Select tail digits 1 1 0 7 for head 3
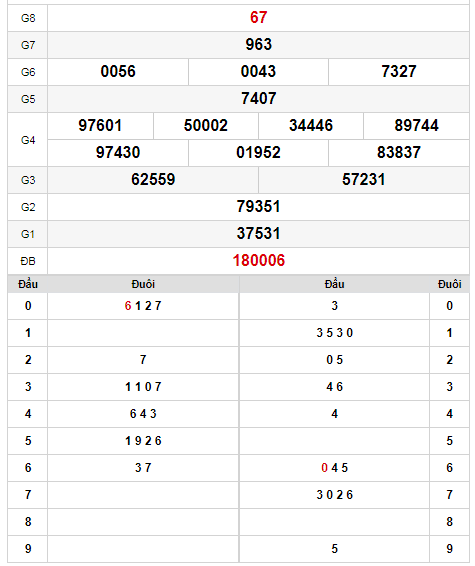 coord(143,387)
